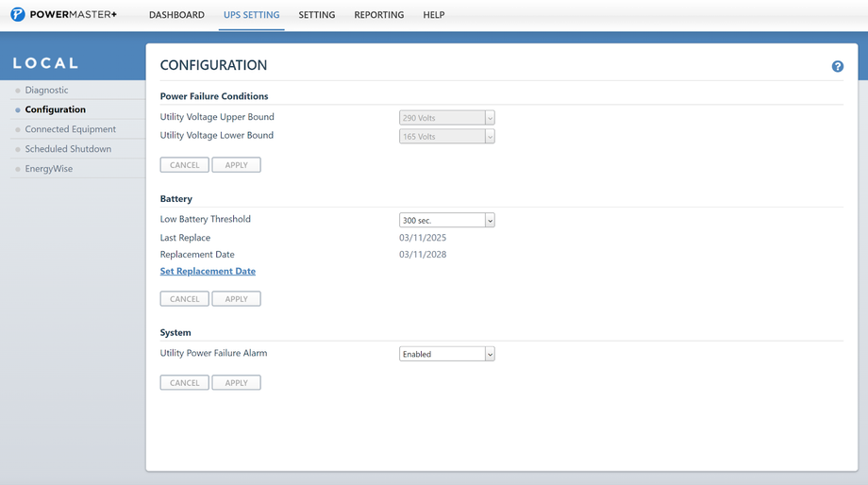
Task: Switch to the Dashboard tab
Action: 176,15
